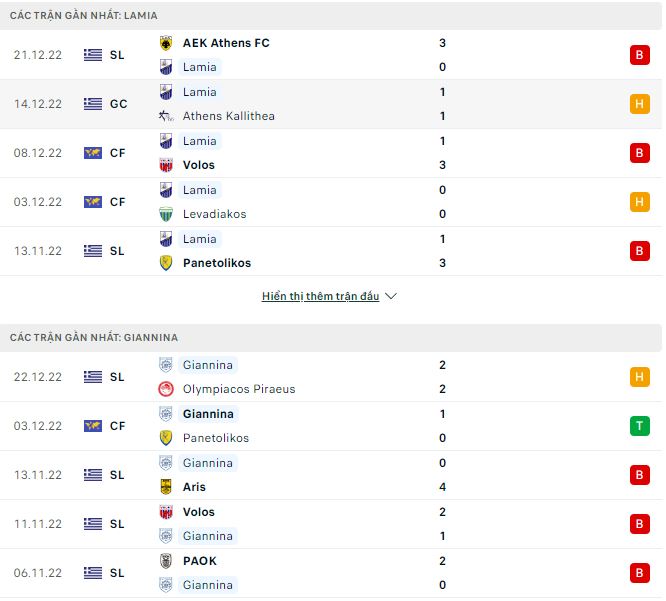Image resolution: width=666 pixels, height=601 pixels.
Task: Click the CF competition flag on 03.12.22 Levadiakos row
Action: click(93, 202)
